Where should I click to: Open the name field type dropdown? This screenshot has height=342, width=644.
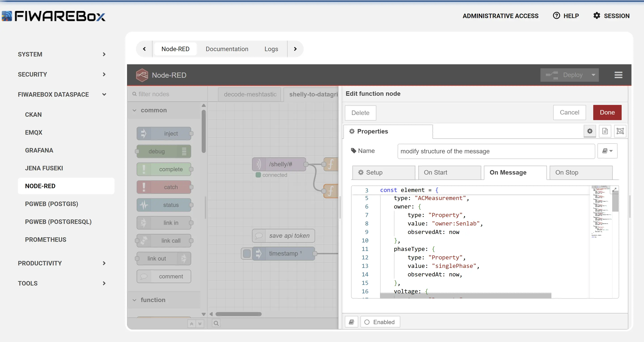(607, 151)
